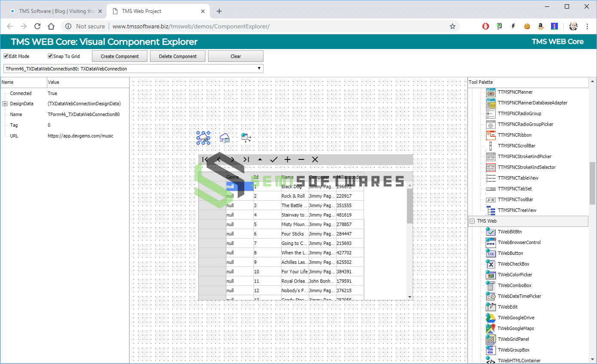Click the navigator edit triangle button
597x364 pixels.
point(260,159)
